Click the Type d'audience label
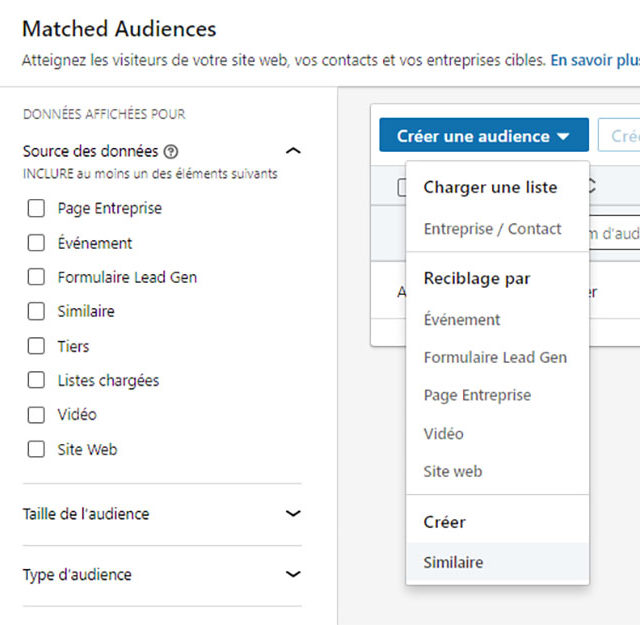 pos(77,575)
